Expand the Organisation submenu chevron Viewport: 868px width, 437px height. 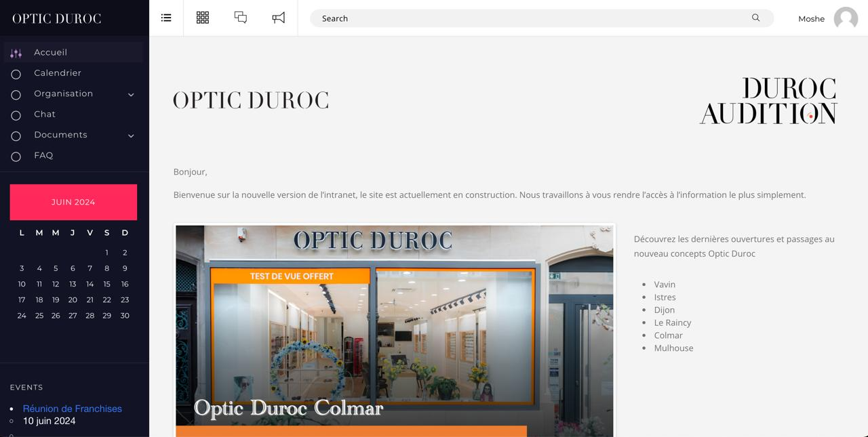click(x=131, y=94)
